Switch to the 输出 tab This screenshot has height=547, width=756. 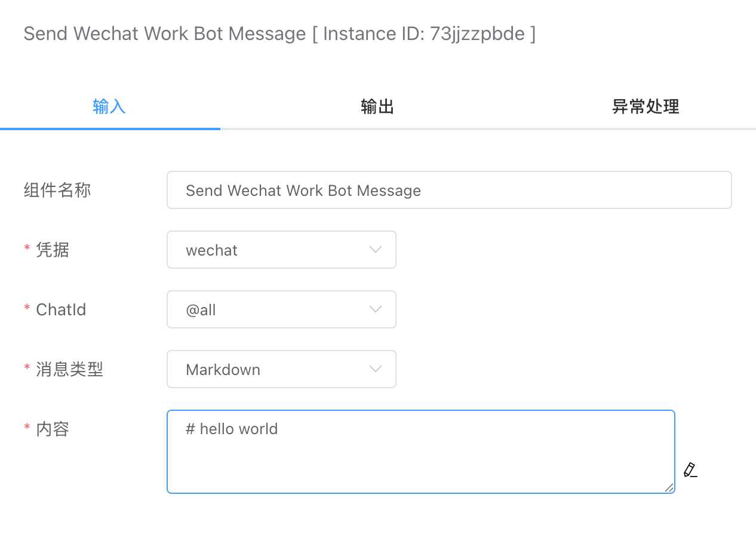click(x=377, y=106)
